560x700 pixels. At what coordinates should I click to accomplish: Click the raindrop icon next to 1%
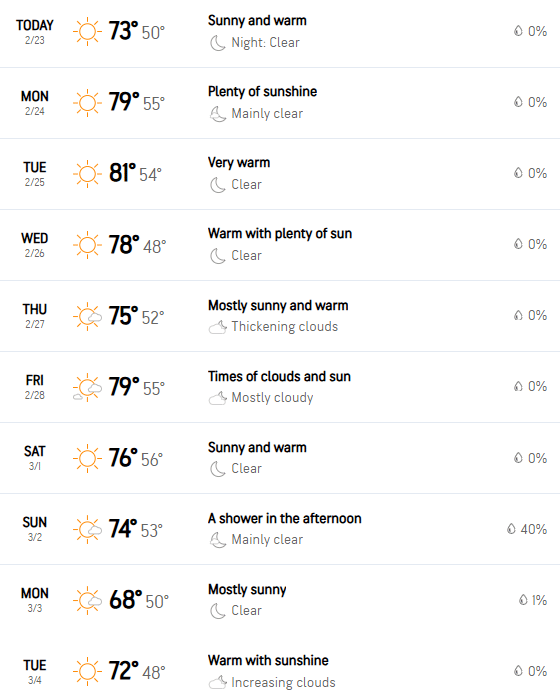point(523,600)
